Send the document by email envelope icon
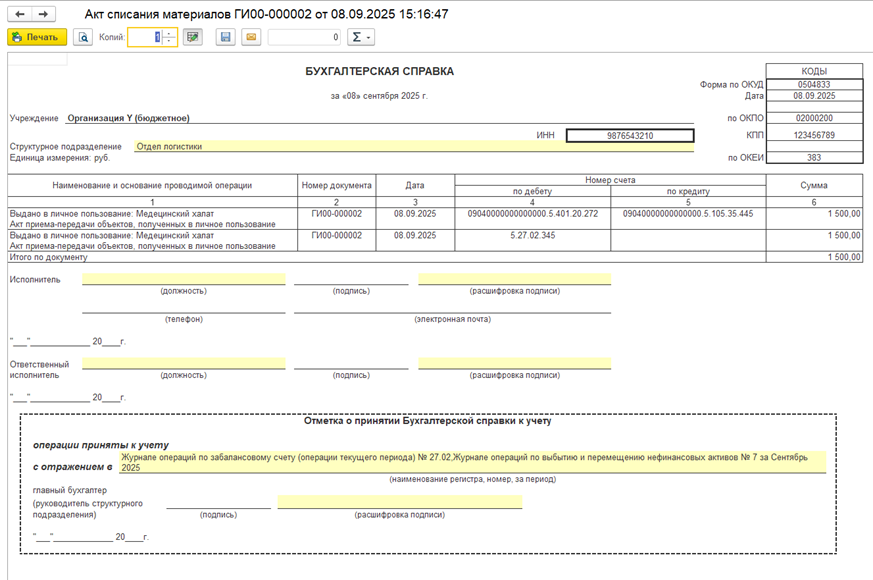This screenshot has height=580, width=873. (251, 37)
